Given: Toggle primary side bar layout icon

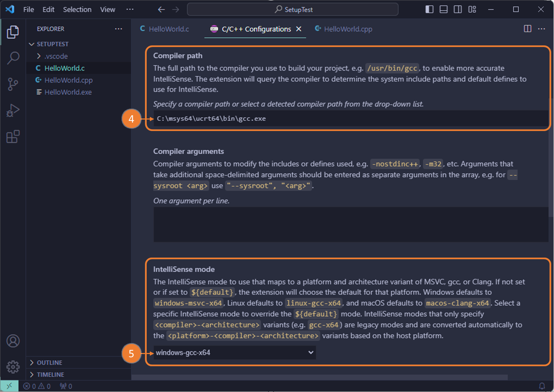Looking at the screenshot, I should pos(429,9).
